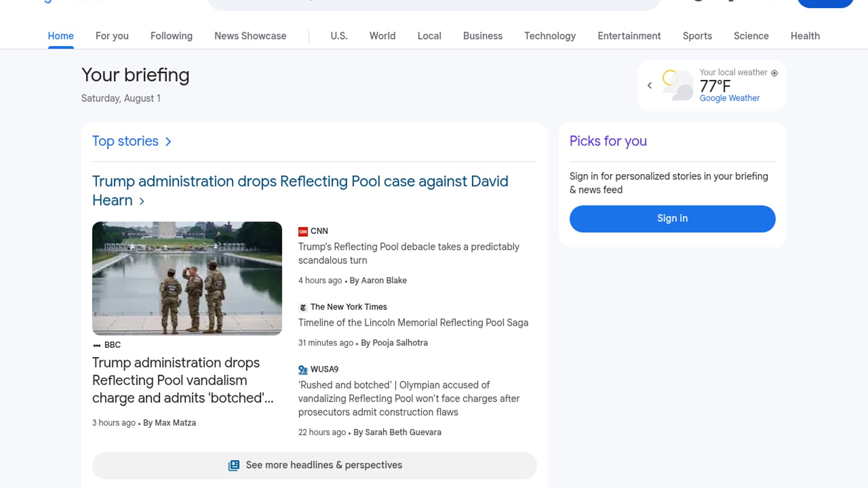Click the 77°F temperature reading
This screenshot has height=488, width=868.
pyautogui.click(x=715, y=85)
